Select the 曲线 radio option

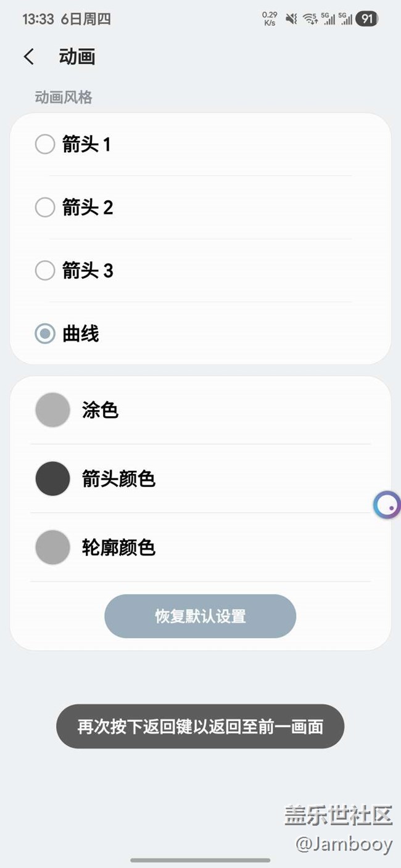45,334
